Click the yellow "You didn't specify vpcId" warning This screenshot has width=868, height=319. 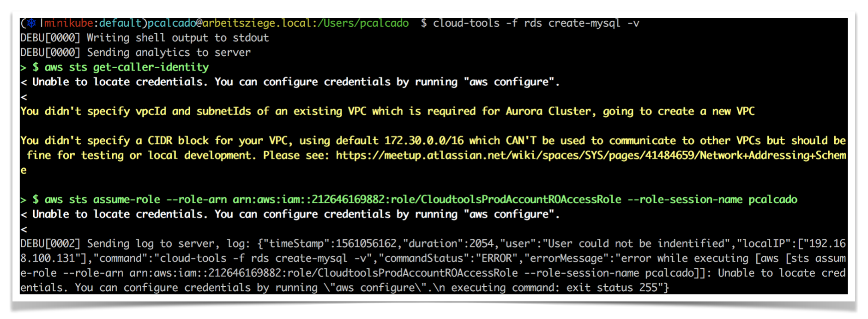tap(387, 111)
